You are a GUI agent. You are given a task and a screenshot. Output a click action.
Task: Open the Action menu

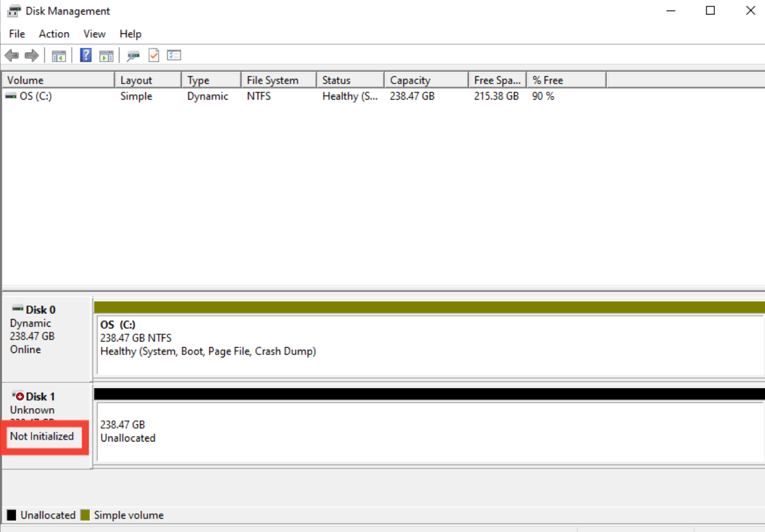pyautogui.click(x=54, y=34)
